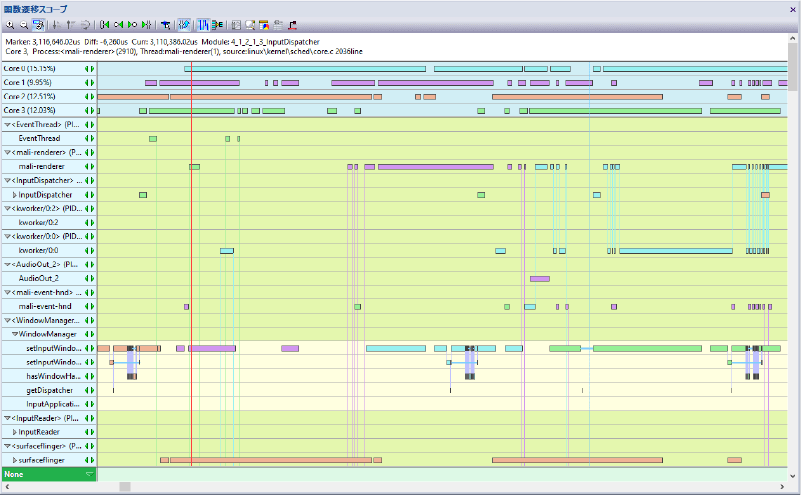Jump to first event with toolbar arrow
Screen dimensions: 801x495
(105, 24)
